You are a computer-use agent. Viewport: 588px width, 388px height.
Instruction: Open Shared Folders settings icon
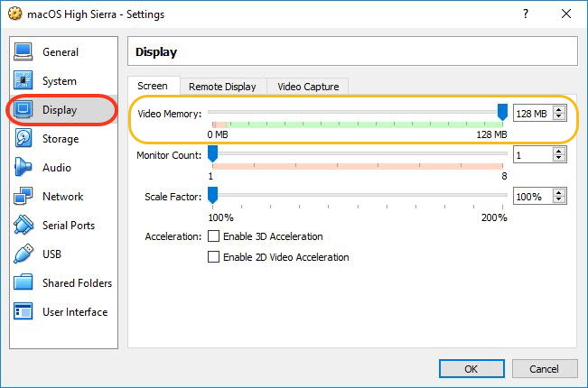pos(23,283)
